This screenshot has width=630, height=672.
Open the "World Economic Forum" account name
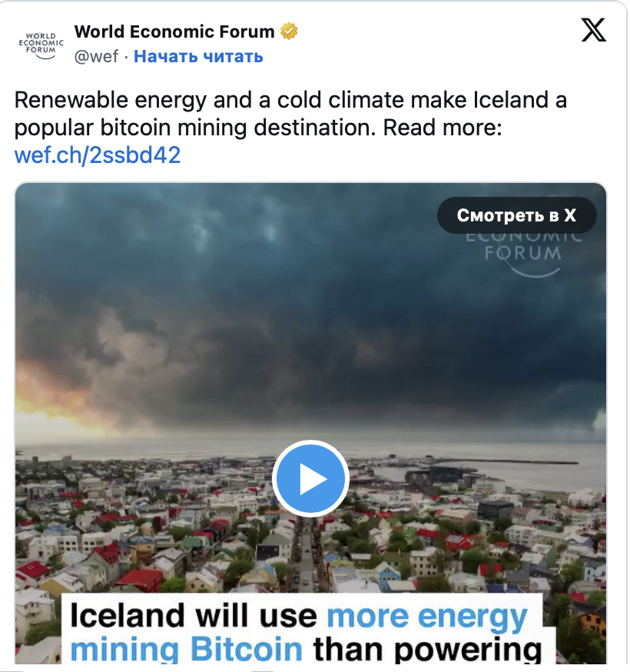[174, 32]
